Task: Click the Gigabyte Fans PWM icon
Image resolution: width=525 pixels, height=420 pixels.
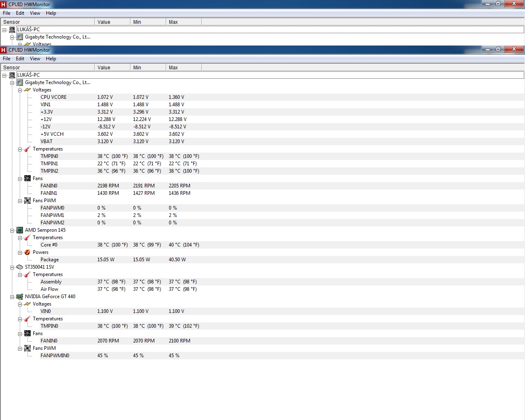Action: [x=27, y=201]
